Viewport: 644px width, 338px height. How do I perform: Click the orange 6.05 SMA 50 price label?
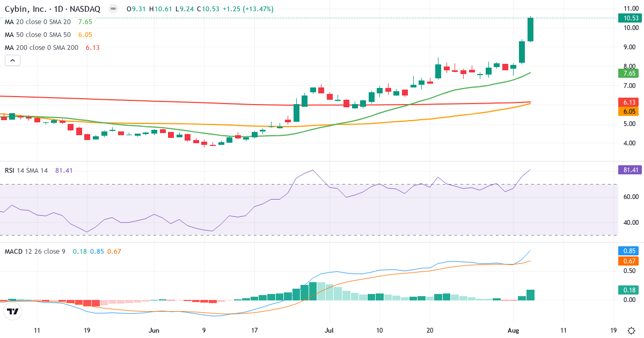[x=630, y=111]
